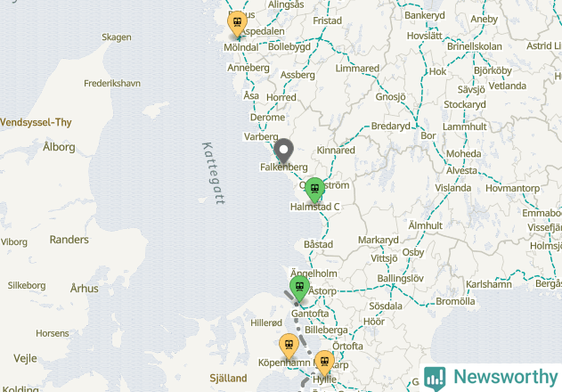562x392 pixels.
Task: Click the green train marker near Ängelholm
Action: click(x=299, y=289)
